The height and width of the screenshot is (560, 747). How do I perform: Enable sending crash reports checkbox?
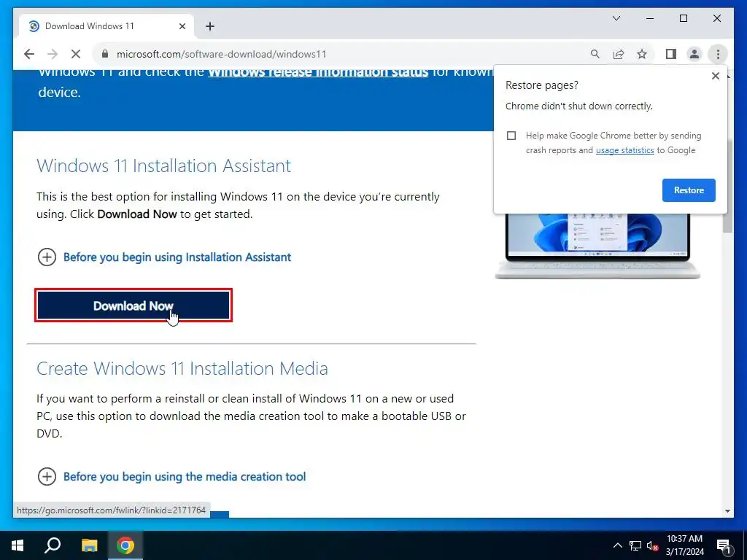point(511,136)
